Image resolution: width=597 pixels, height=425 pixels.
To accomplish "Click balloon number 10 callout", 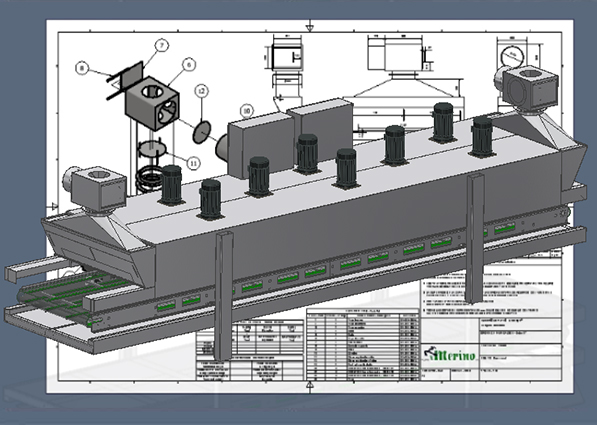I will pyautogui.click(x=247, y=111).
